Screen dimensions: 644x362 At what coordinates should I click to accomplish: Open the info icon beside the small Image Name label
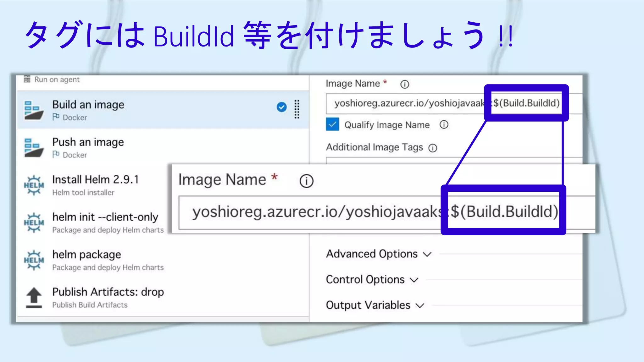tap(404, 84)
